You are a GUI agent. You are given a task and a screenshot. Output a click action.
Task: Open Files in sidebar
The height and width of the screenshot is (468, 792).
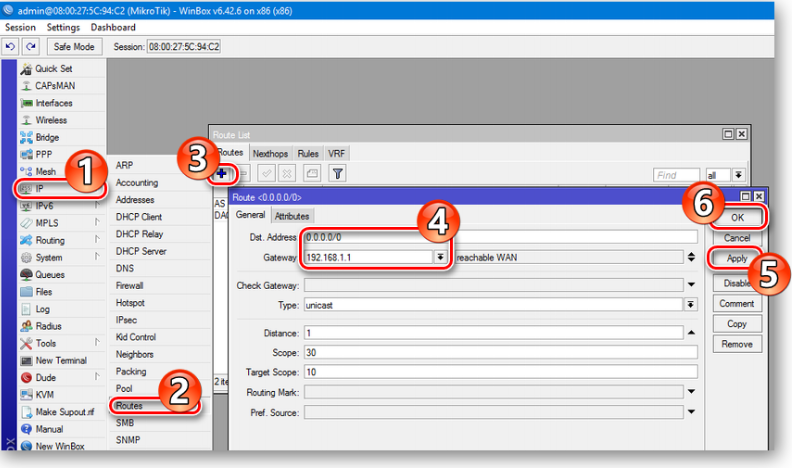pyautogui.click(x=62, y=292)
